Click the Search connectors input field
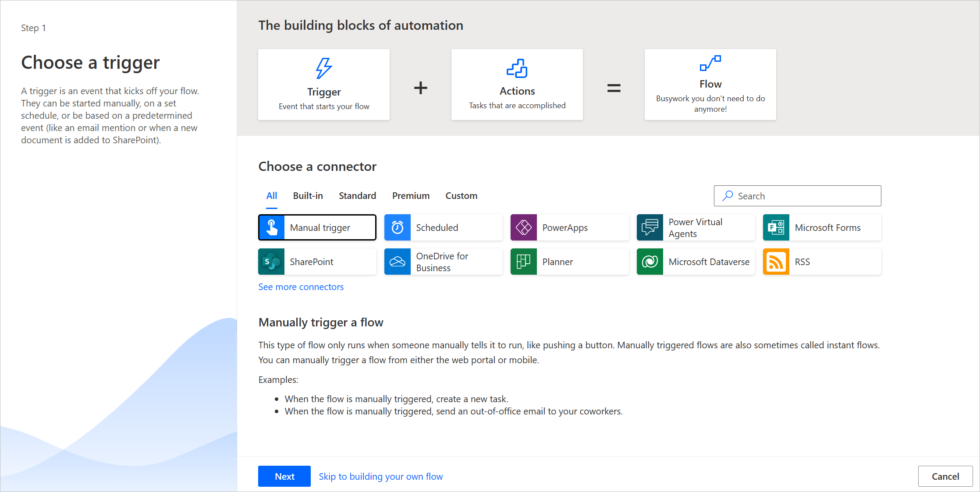Screen dimensions: 980x492 tap(797, 195)
